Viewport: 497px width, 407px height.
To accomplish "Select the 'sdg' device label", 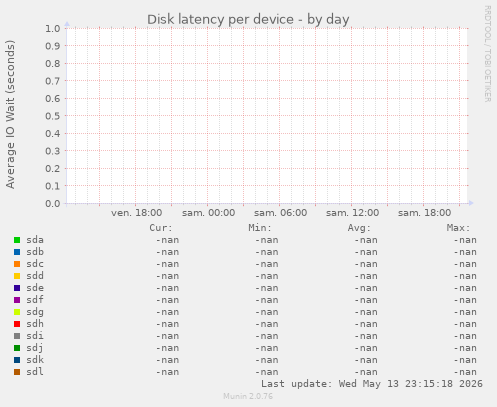I will pos(35,312).
